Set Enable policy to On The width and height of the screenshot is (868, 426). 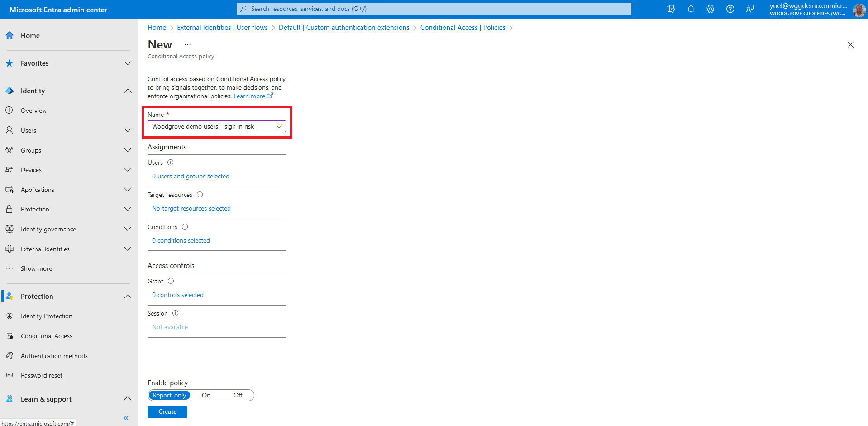pyautogui.click(x=206, y=395)
